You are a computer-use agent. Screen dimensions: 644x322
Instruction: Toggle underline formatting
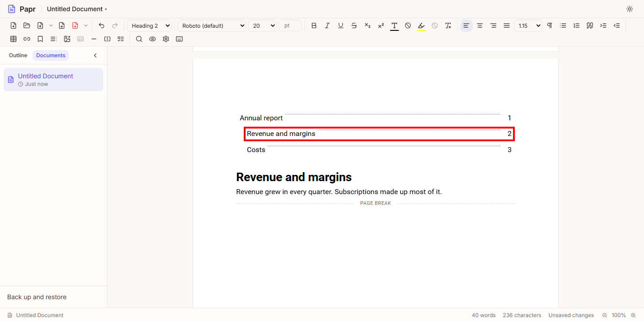341,25
